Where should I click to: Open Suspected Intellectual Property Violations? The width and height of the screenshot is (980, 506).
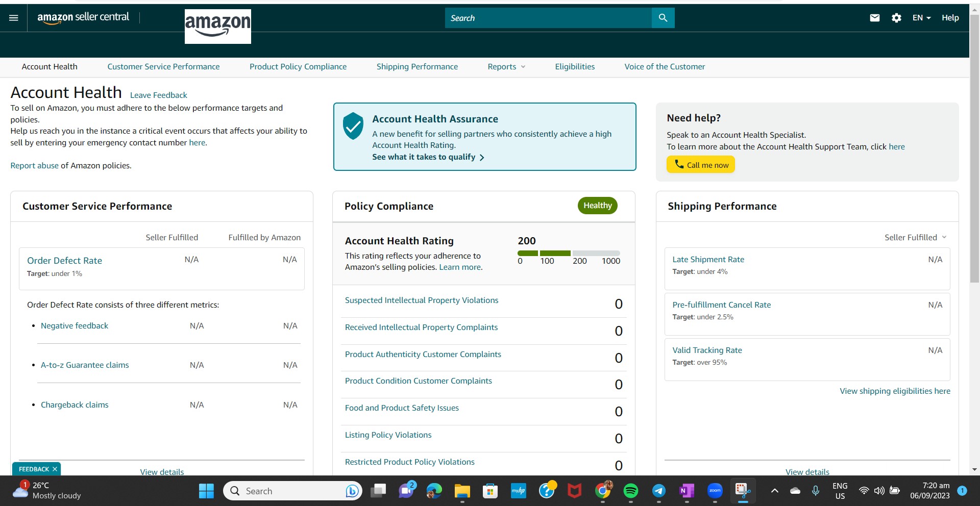[422, 300]
